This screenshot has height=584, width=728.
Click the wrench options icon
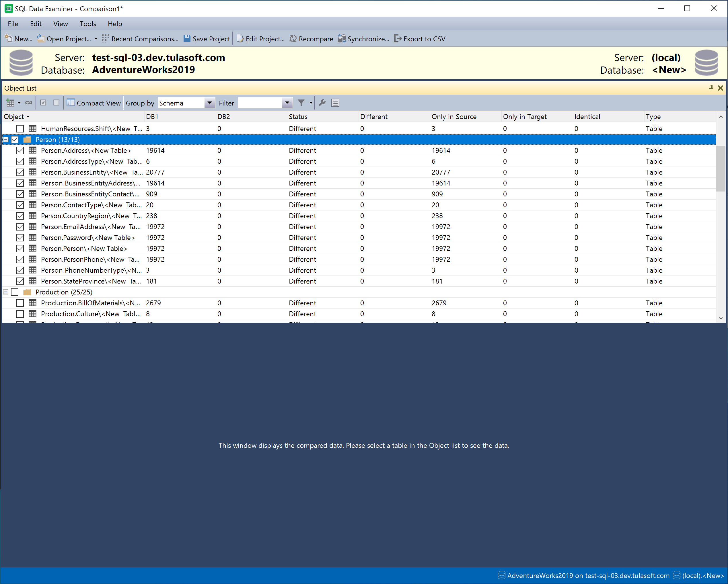(x=322, y=103)
